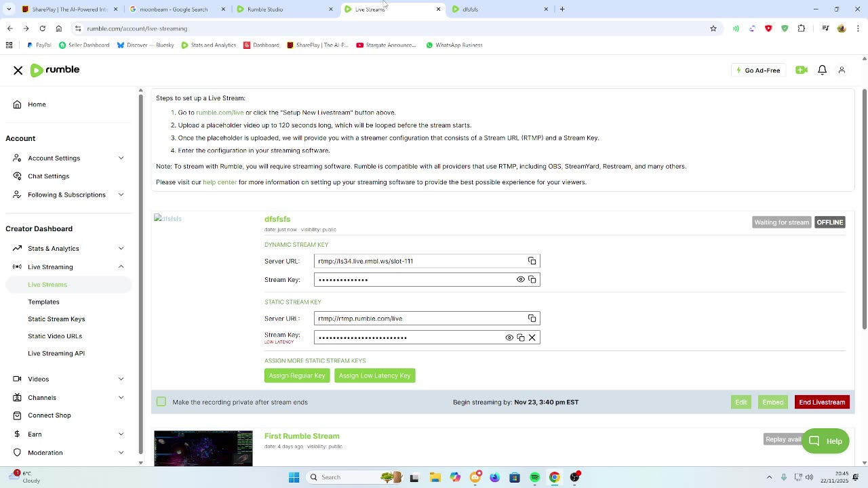The width and height of the screenshot is (868, 488).
Task: Bookmark this page with the star icon
Action: click(x=713, y=28)
